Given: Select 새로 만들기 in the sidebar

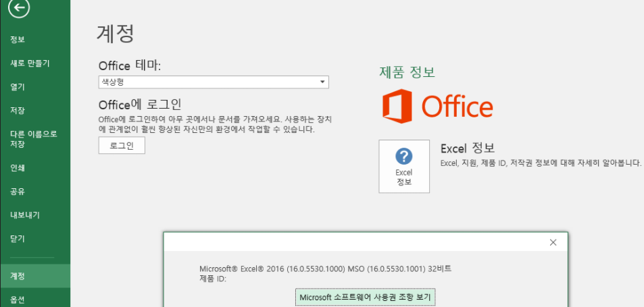Looking at the screenshot, I should (x=30, y=63).
